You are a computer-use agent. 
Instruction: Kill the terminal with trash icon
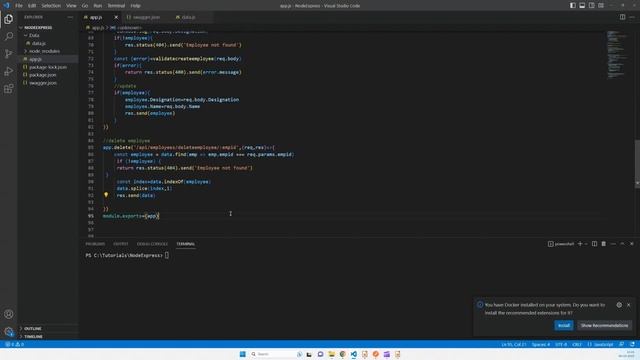tap(604, 244)
